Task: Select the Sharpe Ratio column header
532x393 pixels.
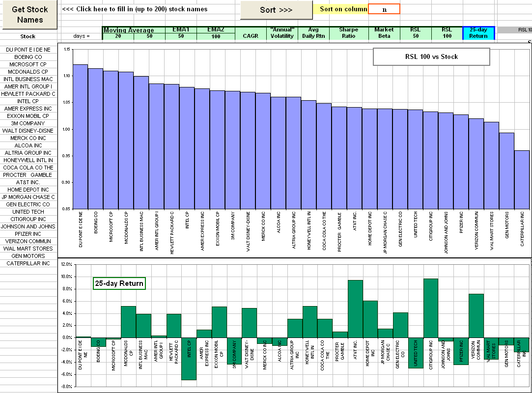Action: click(x=349, y=33)
